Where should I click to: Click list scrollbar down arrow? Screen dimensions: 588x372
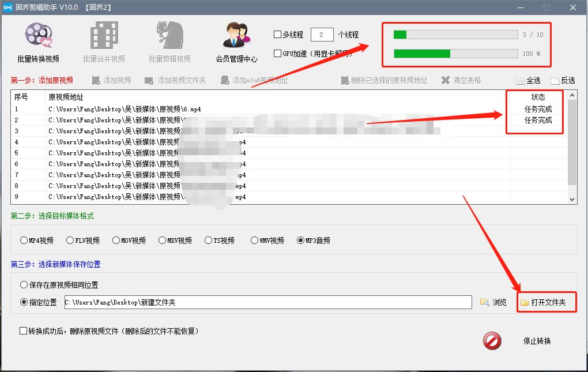[x=572, y=200]
